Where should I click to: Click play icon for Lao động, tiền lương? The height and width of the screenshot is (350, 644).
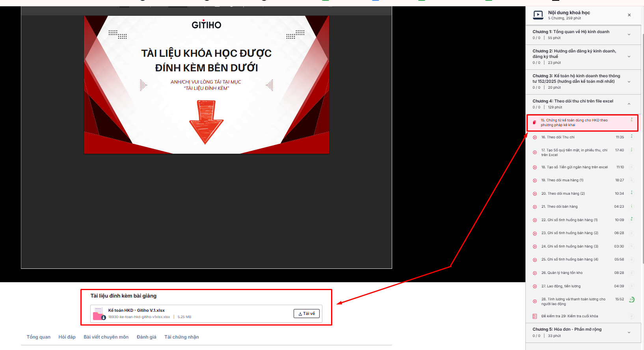click(535, 287)
